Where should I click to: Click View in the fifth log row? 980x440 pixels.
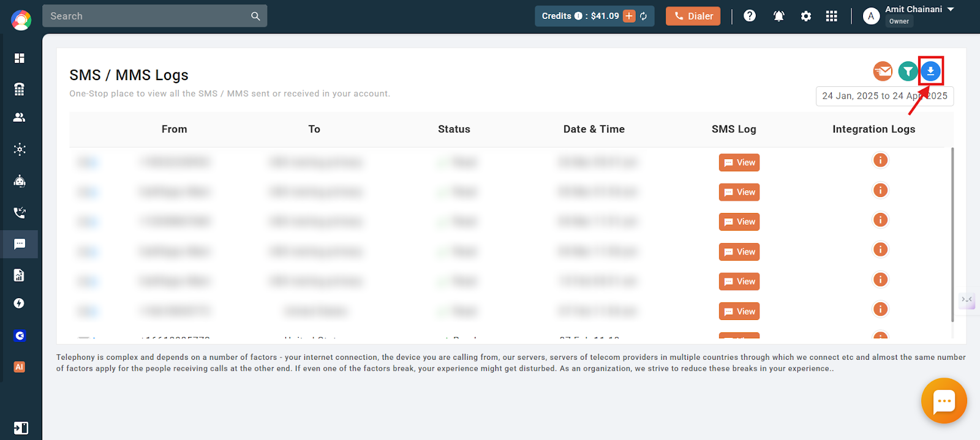coord(739,282)
